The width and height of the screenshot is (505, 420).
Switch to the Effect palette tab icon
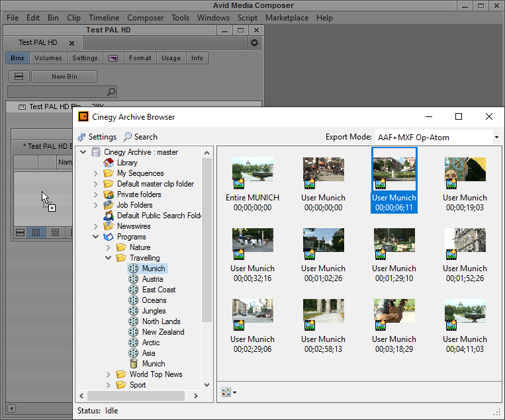click(x=113, y=58)
